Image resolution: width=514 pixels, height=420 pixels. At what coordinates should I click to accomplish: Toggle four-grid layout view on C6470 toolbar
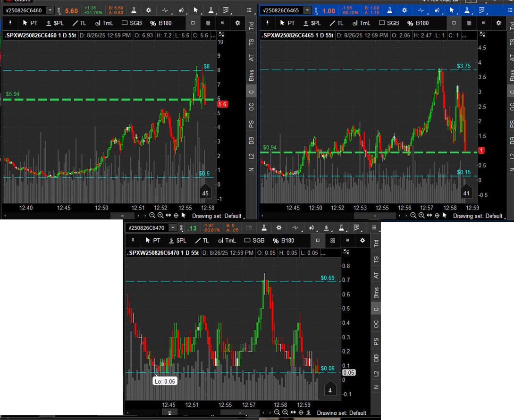pyautogui.click(x=333, y=241)
